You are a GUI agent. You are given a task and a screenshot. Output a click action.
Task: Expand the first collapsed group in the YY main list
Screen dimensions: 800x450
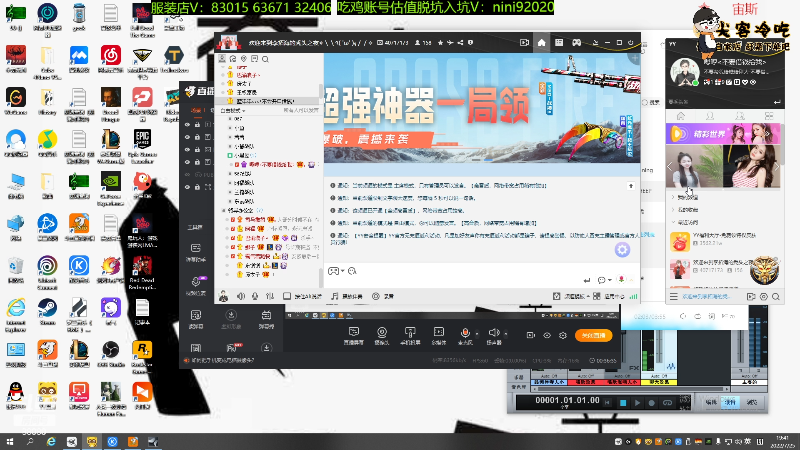(x=673, y=197)
